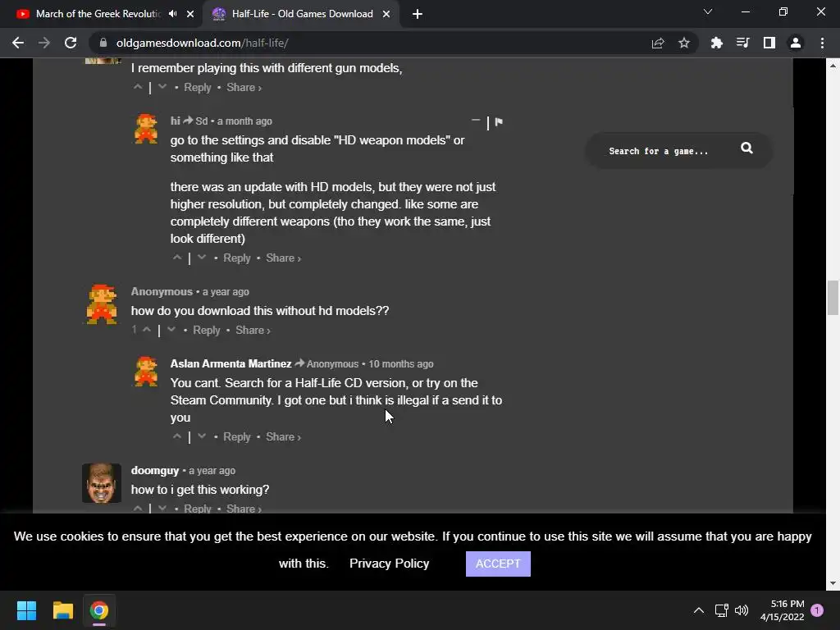Viewport: 840px width, 630px height.
Task: Open the tab search dropdown
Action: 708,11
